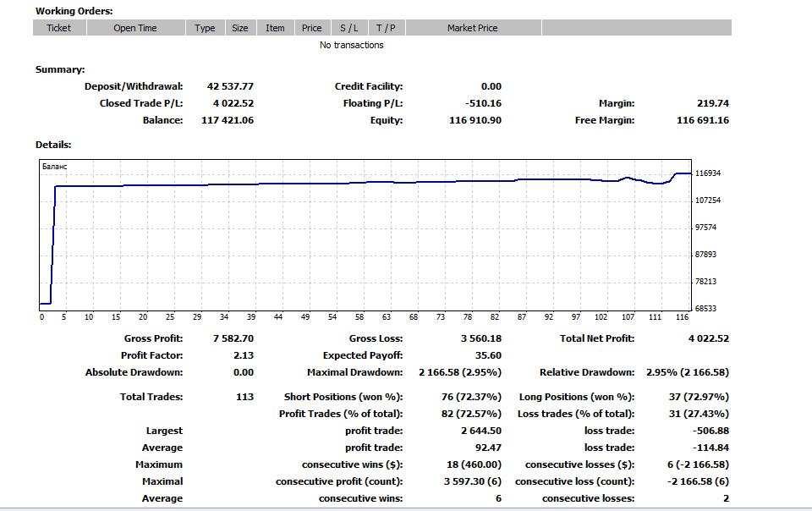The width and height of the screenshot is (812, 511).
Task: Click the Size column header
Action: click(x=240, y=28)
